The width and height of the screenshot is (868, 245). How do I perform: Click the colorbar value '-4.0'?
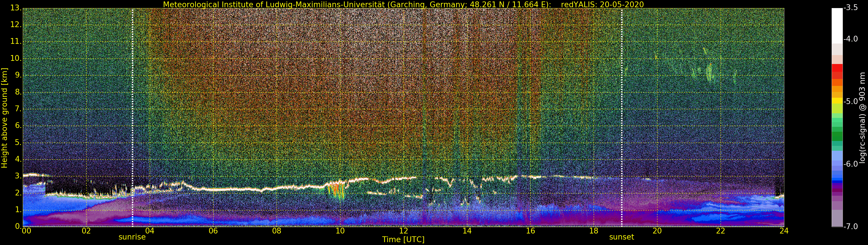click(x=850, y=39)
